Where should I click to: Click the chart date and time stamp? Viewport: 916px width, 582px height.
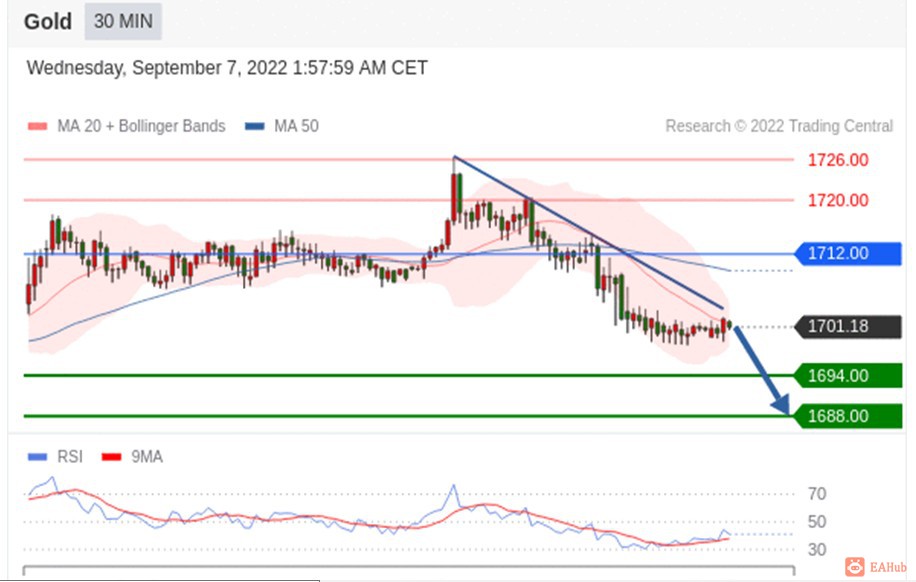(227, 68)
